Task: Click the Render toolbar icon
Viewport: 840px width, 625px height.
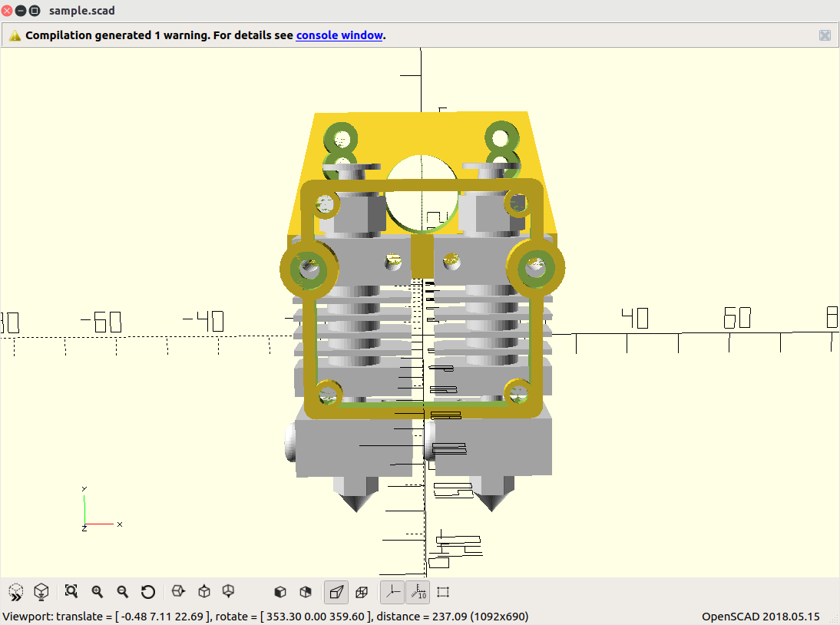Action: tap(41, 592)
